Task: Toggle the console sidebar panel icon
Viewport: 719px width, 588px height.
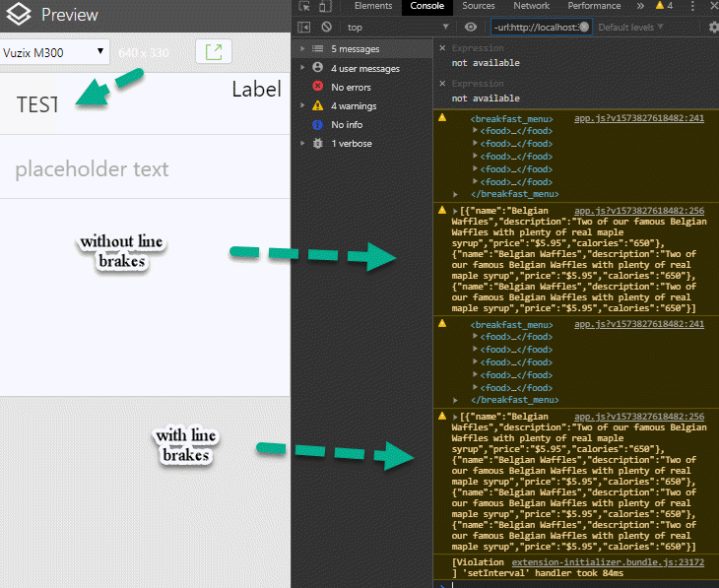Action: (x=304, y=28)
